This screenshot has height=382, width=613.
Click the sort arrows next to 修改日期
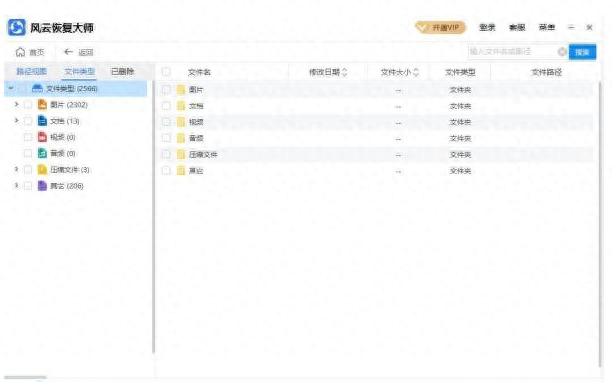click(x=344, y=72)
